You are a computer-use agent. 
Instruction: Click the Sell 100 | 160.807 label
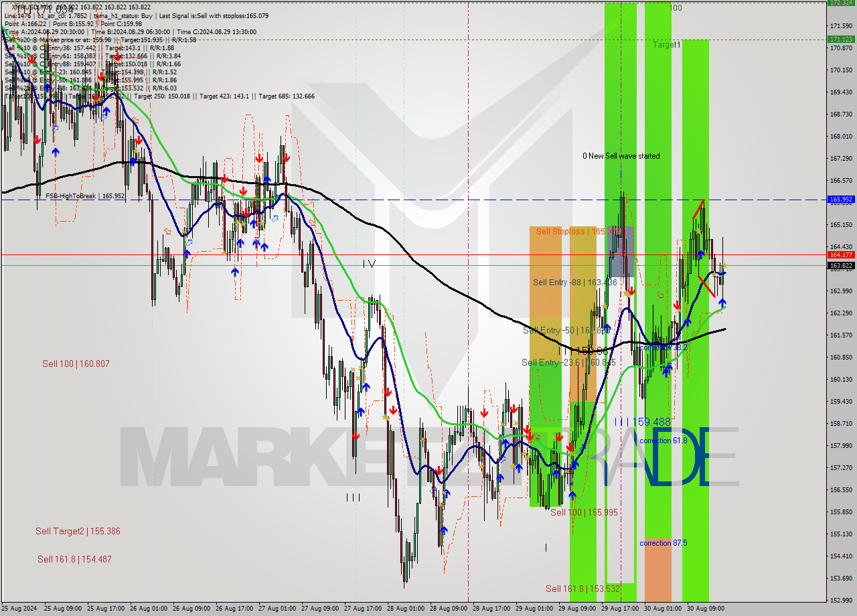76,364
